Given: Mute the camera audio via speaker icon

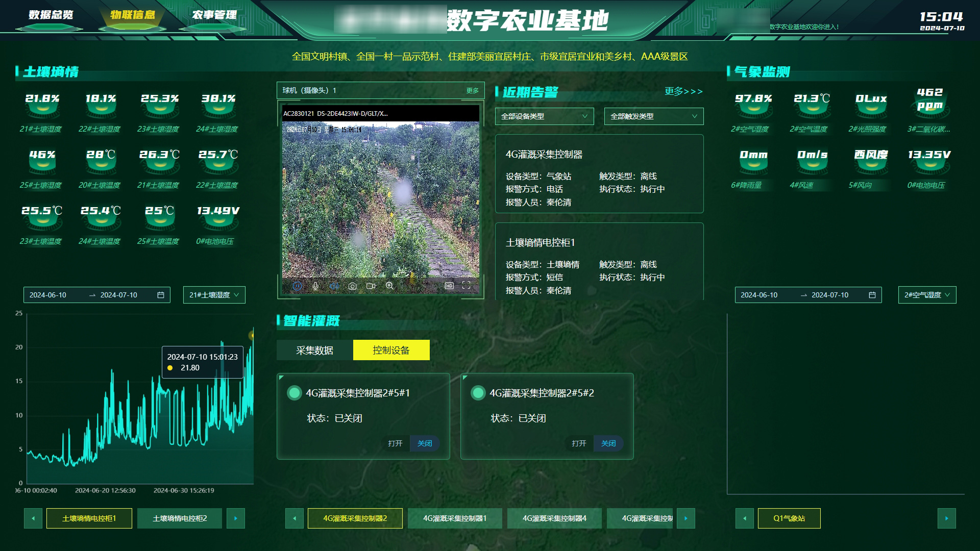Looking at the screenshot, I should pyautogui.click(x=334, y=286).
